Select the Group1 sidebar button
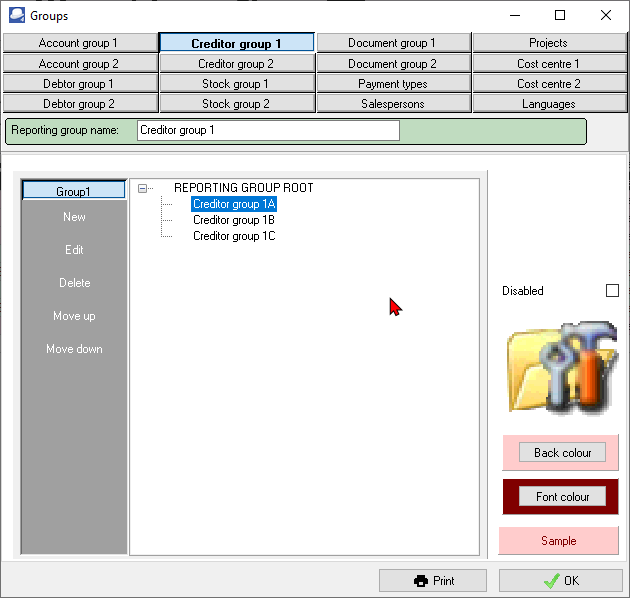The height and width of the screenshot is (598, 630). coord(74,191)
